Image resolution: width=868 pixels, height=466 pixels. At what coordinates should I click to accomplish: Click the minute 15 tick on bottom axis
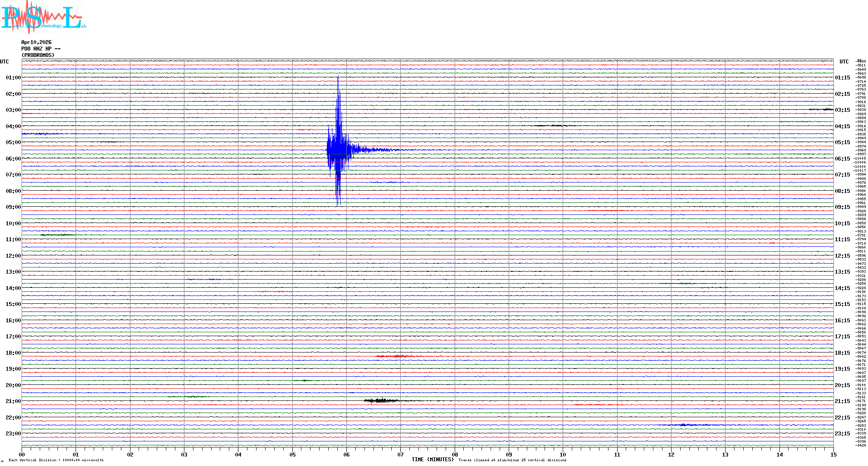point(833,454)
